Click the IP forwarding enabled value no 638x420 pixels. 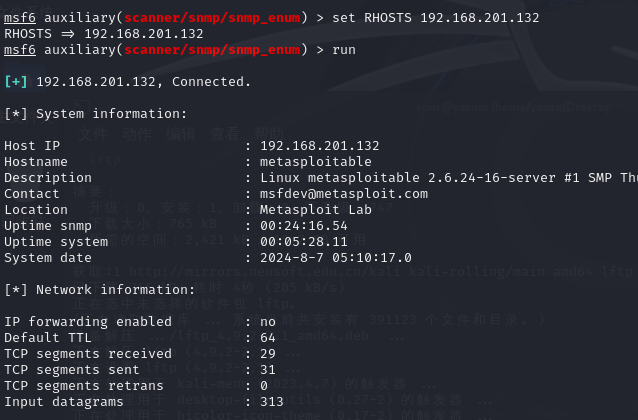[x=267, y=322]
